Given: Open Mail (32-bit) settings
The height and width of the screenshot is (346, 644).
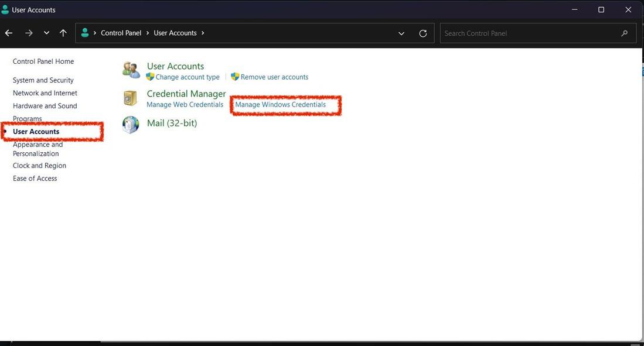Looking at the screenshot, I should coord(172,123).
